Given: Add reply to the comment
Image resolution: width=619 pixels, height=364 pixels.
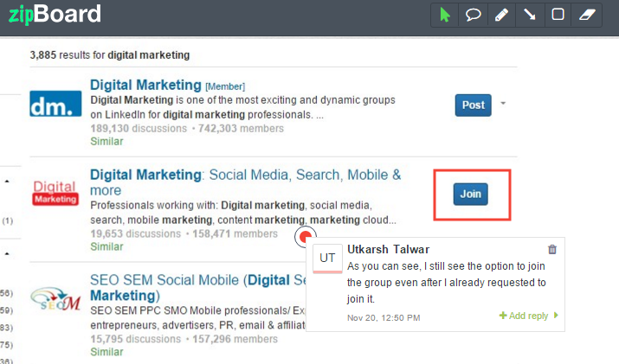Looking at the screenshot, I should pyautogui.click(x=524, y=316).
